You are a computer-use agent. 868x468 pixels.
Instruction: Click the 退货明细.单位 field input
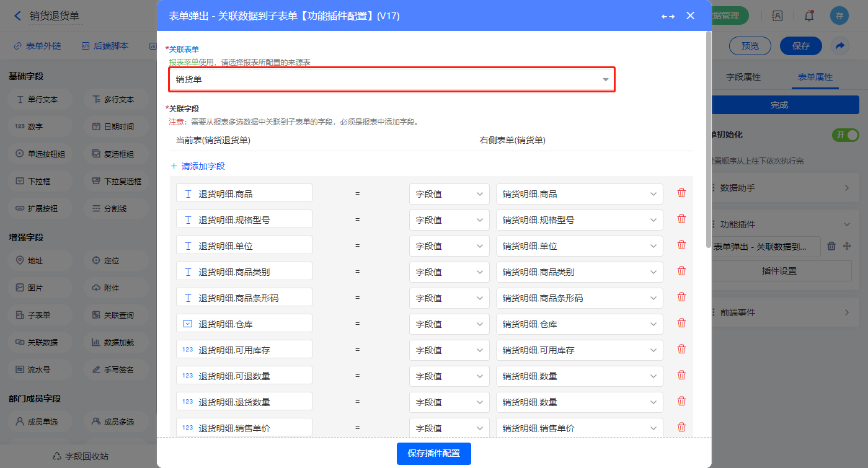coord(244,246)
